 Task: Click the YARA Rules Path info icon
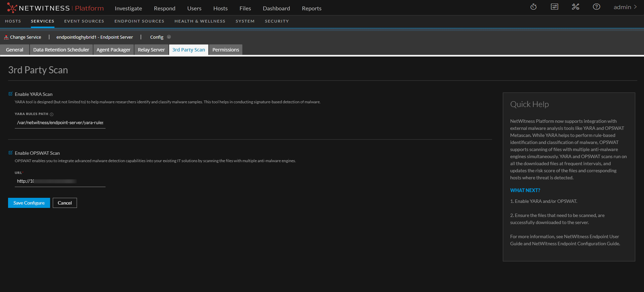[51, 114]
